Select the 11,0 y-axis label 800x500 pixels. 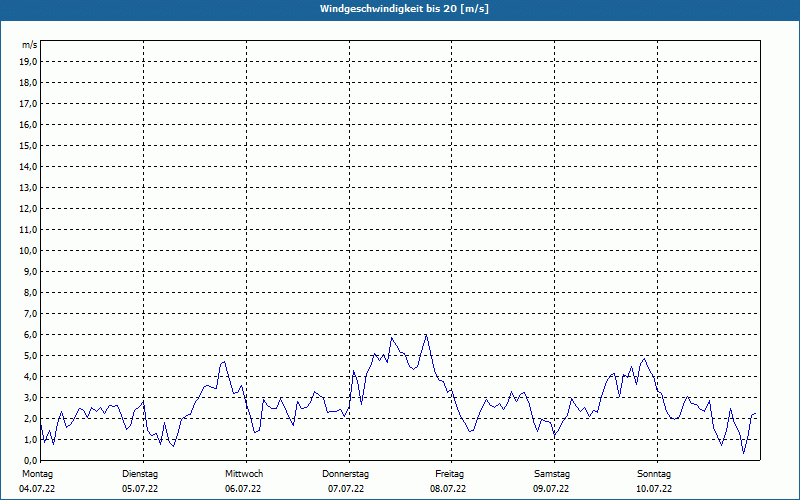coord(29,230)
